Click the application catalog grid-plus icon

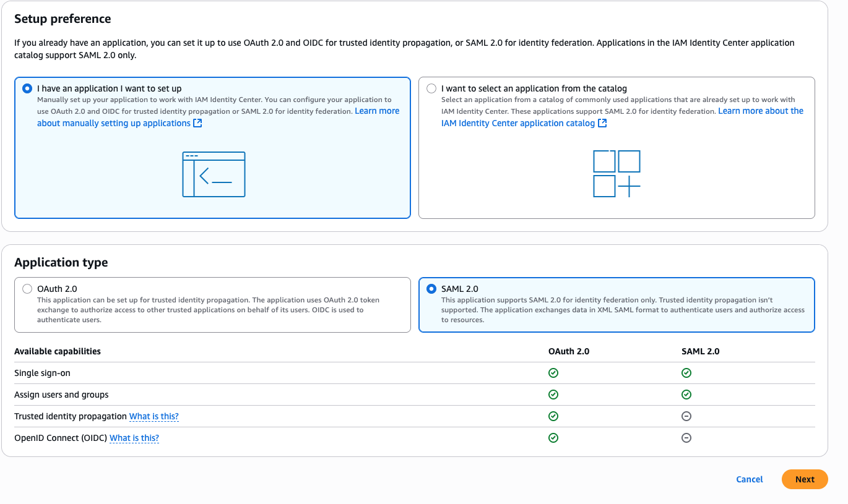(617, 174)
